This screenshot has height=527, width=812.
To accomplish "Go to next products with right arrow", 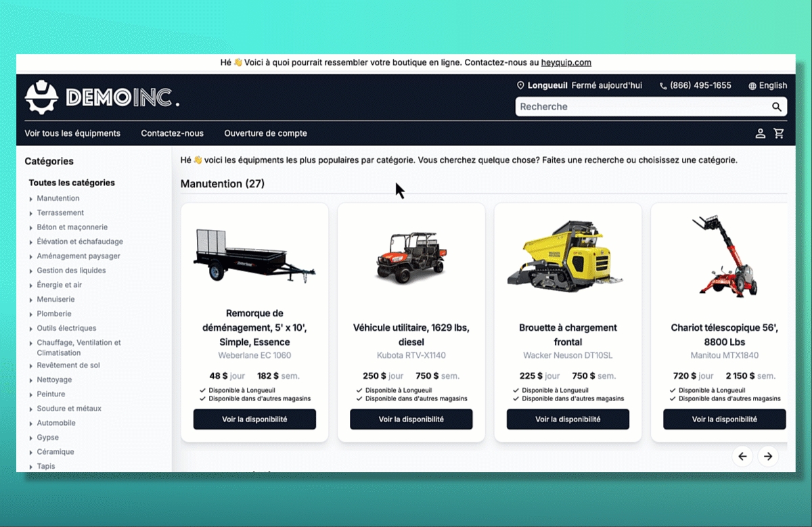I will pyautogui.click(x=768, y=457).
